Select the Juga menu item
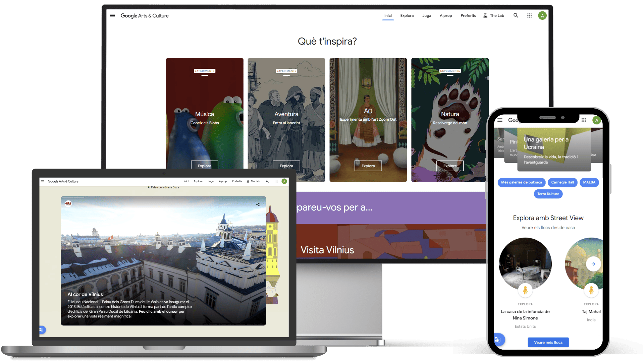644x362 pixels. click(426, 15)
